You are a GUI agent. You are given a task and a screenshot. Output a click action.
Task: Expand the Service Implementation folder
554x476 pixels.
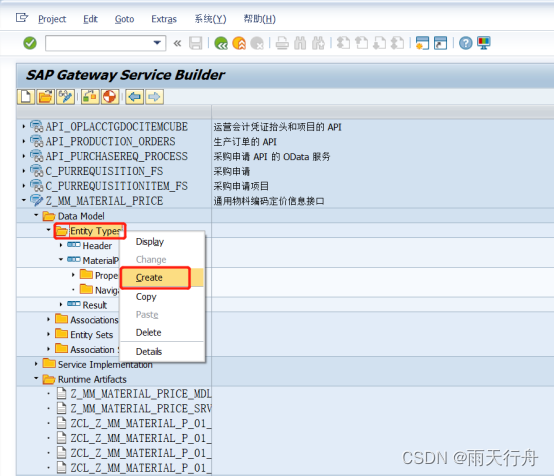point(36,364)
